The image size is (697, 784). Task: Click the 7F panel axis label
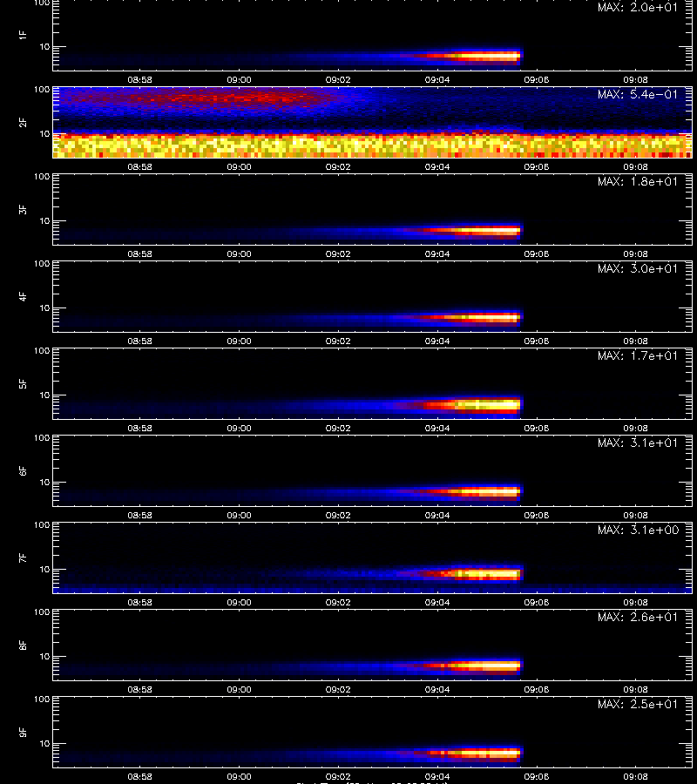pos(23,558)
